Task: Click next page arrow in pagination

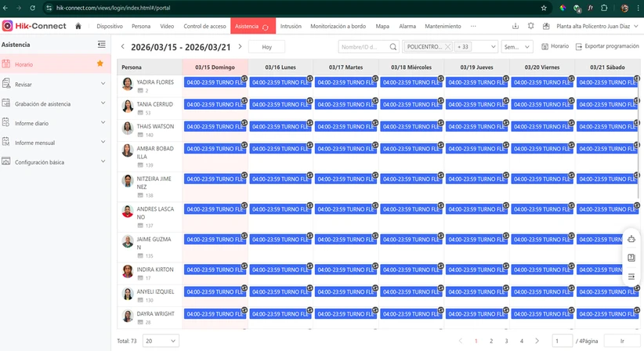Action: point(537,341)
